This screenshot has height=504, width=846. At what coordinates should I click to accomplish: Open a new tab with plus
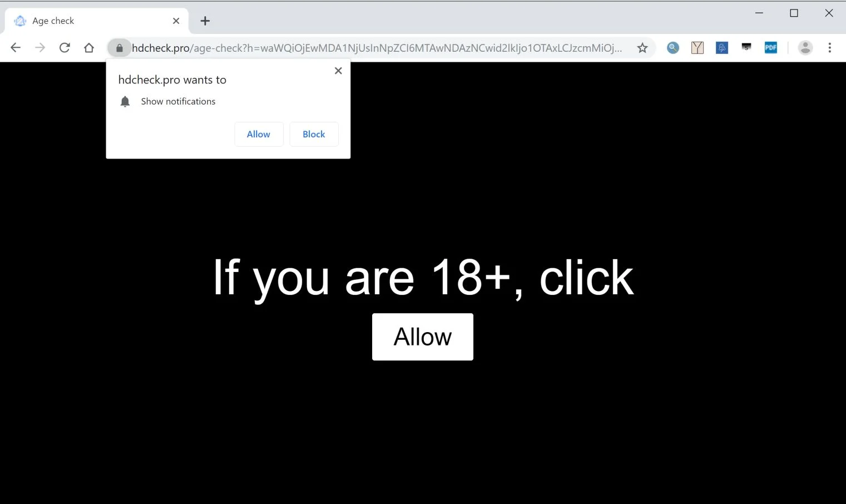click(x=205, y=21)
